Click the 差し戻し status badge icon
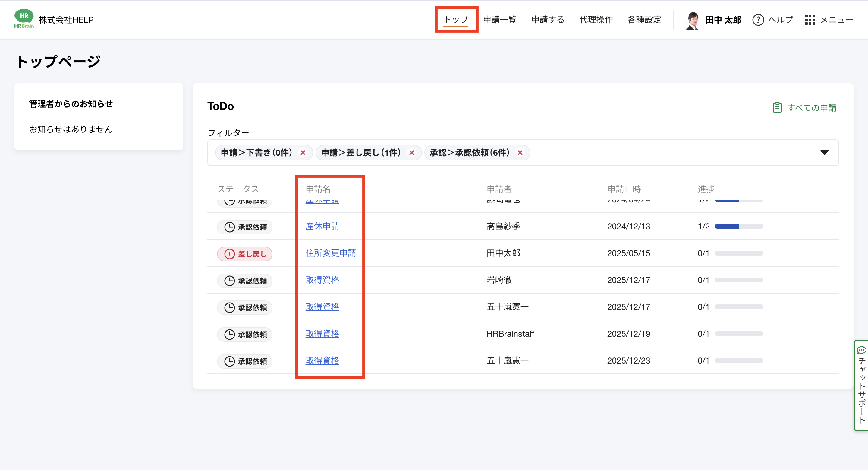Image resolution: width=868 pixels, height=470 pixels. tap(229, 254)
